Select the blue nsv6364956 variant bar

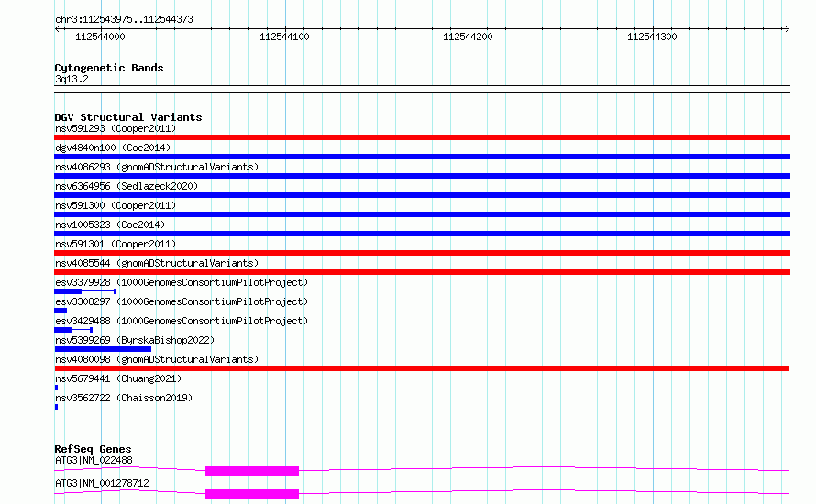[x=422, y=195]
